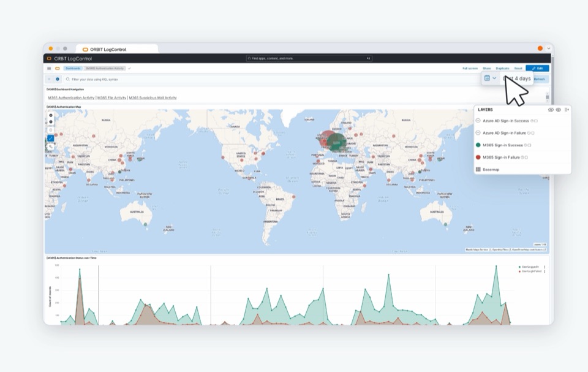Click green M365 Sign-in Success color dot
Image resolution: width=588 pixels, height=372 pixels.
coord(478,145)
